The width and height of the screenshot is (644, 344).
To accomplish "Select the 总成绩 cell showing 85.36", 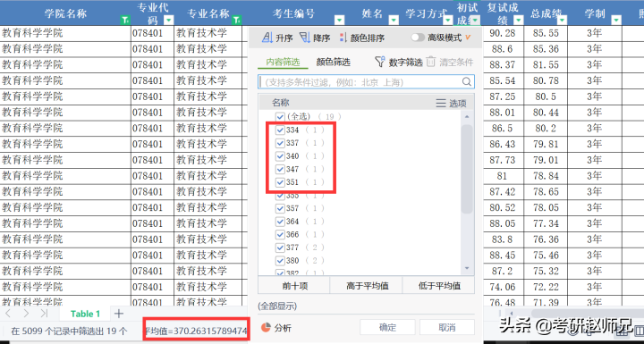I will pyautogui.click(x=546, y=49).
